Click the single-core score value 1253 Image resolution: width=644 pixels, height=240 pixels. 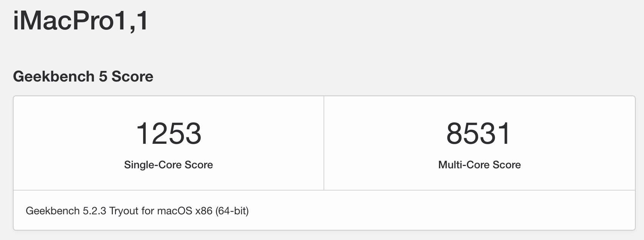168,134
